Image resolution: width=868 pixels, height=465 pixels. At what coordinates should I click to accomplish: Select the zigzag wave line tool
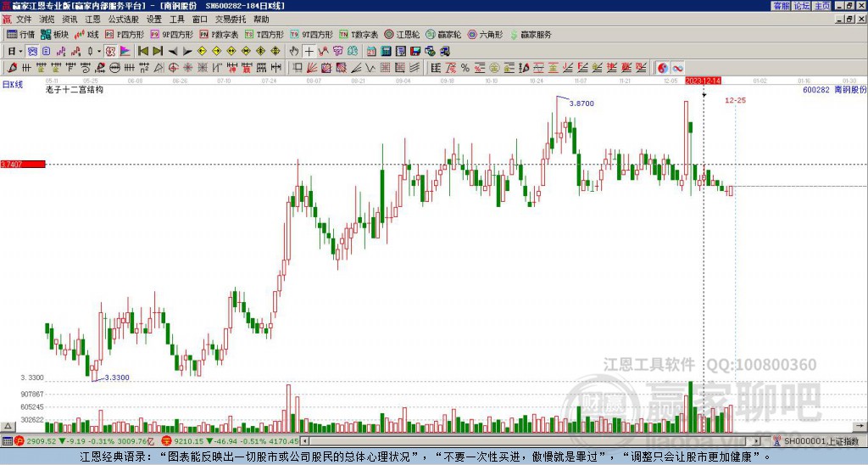point(371,68)
